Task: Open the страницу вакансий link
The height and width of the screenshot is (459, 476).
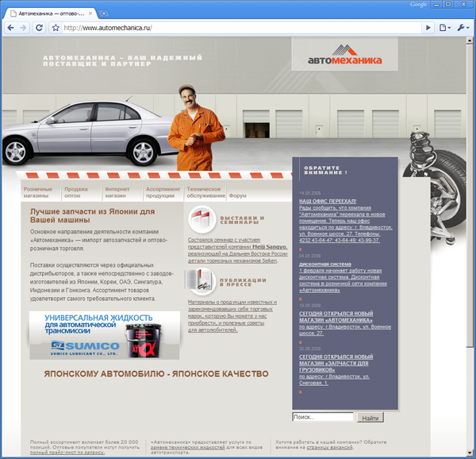Action: (329, 447)
